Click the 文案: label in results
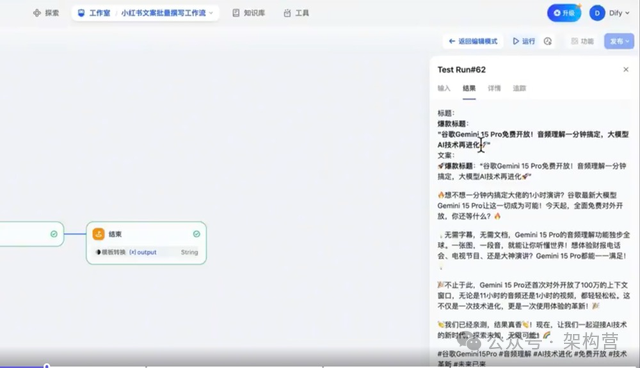Image resolution: width=640 pixels, height=368 pixels. coord(446,155)
